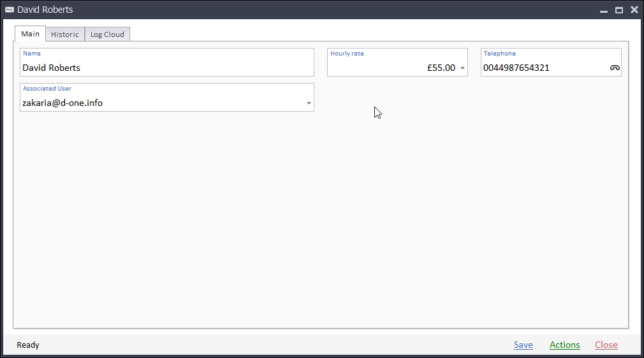Open the Historic tab
Image resolution: width=644 pixels, height=358 pixels.
tap(65, 34)
